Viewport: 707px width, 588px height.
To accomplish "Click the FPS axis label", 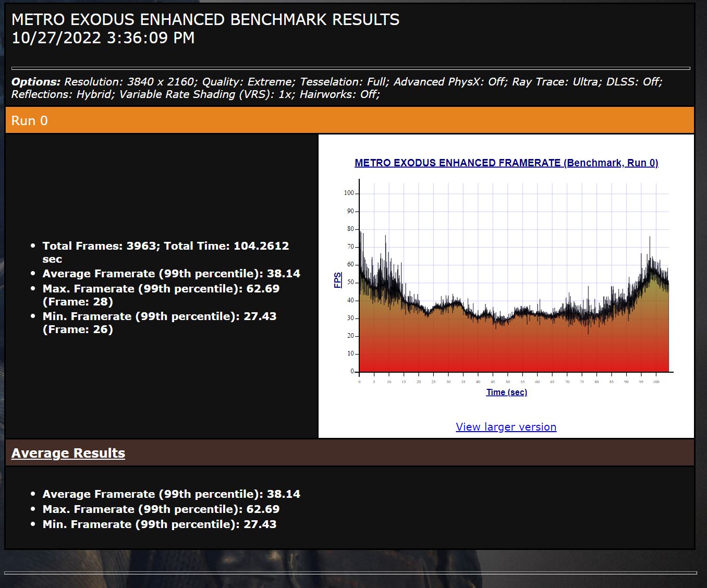I will coord(338,280).
